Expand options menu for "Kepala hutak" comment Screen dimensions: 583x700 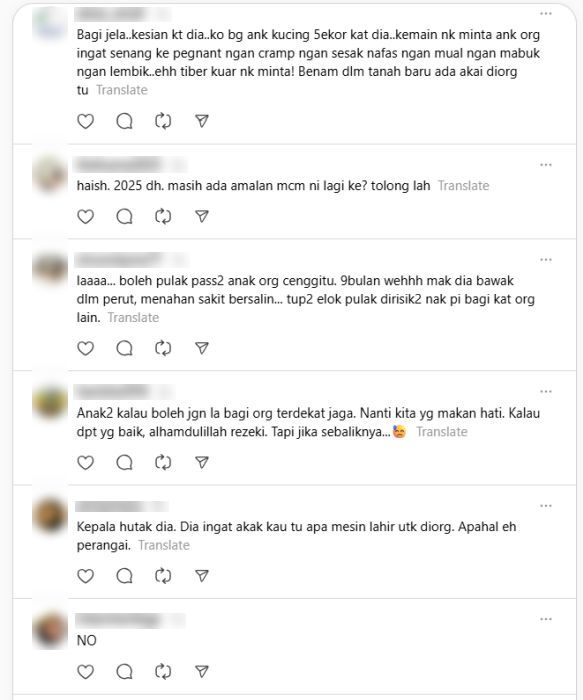tap(546, 506)
